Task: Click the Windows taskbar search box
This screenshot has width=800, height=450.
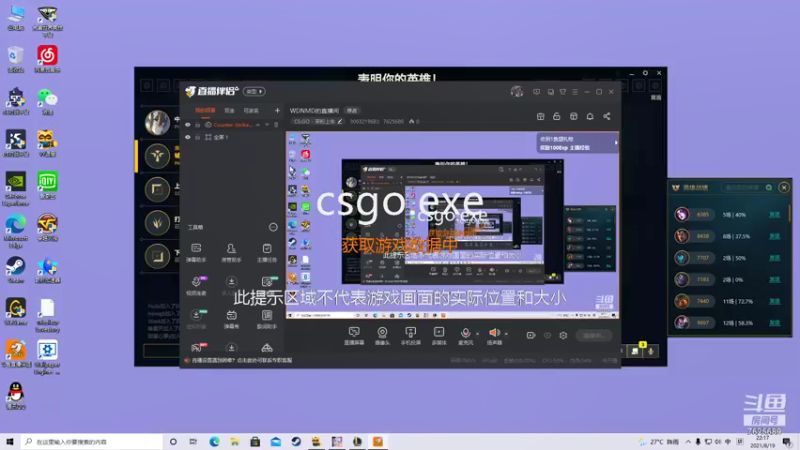Action: click(x=92, y=441)
